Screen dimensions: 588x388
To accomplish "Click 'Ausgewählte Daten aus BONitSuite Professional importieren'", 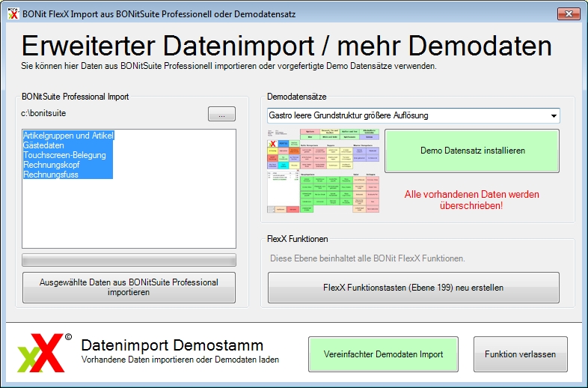I will pos(129,288).
